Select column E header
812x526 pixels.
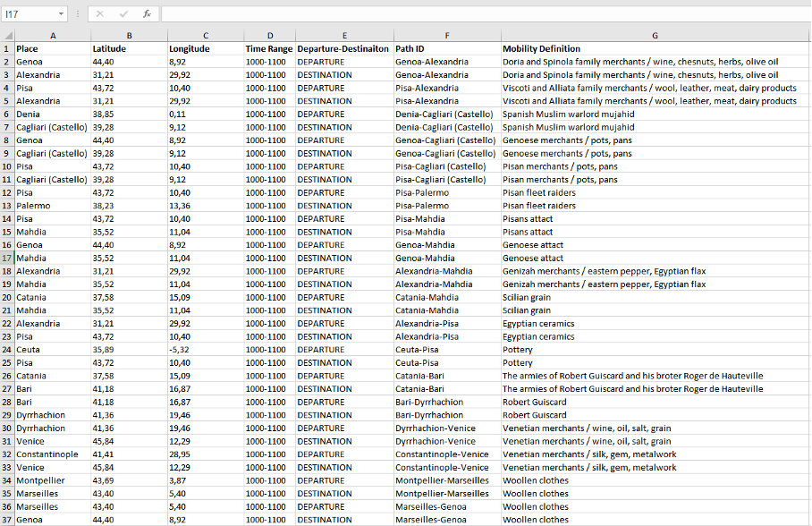(344, 36)
